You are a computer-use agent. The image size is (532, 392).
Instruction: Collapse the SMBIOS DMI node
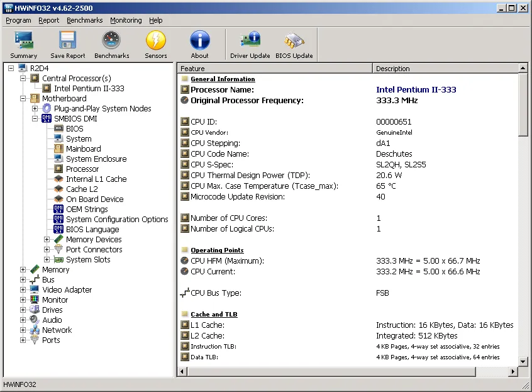[x=35, y=118]
